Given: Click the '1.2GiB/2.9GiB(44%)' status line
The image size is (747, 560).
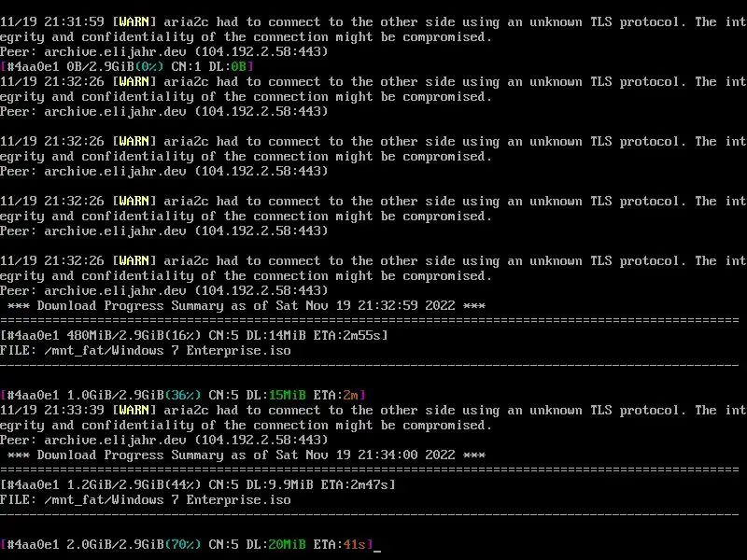Looking at the screenshot, I should coord(198,484).
